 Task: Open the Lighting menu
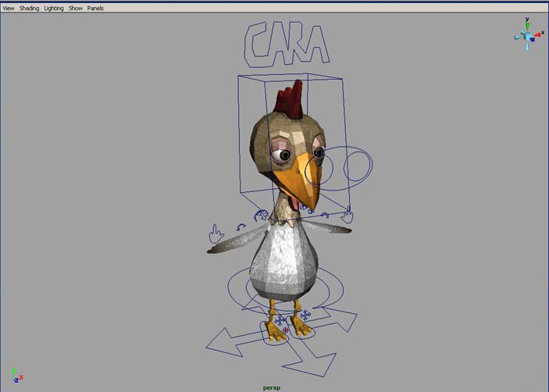pos(54,8)
